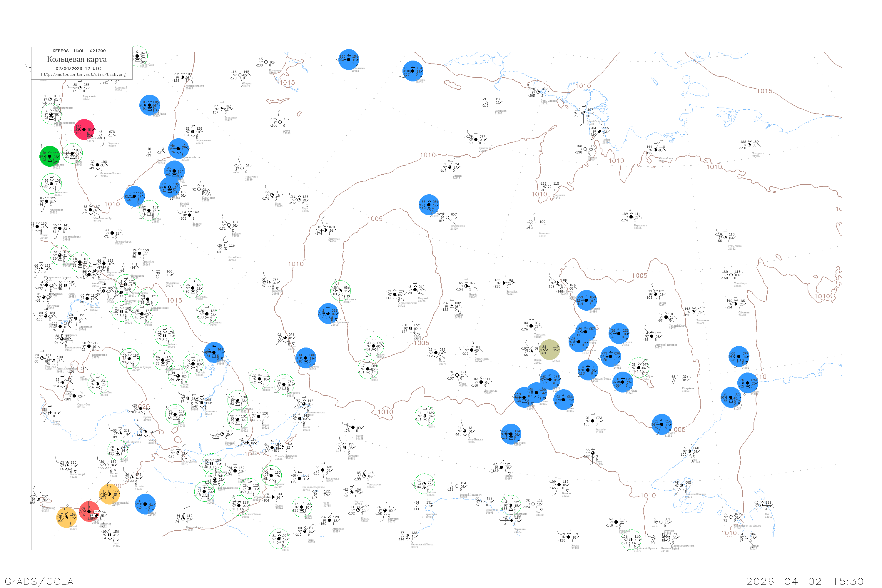Click the Туруханск station plot
The image size is (882, 588).
pyautogui.click(x=222, y=109)
